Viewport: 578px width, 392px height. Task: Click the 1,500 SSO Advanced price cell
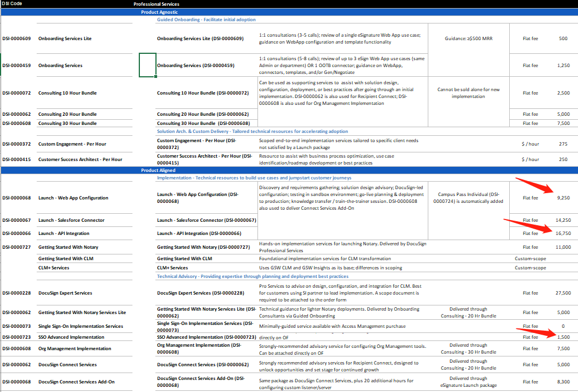pyautogui.click(x=563, y=337)
